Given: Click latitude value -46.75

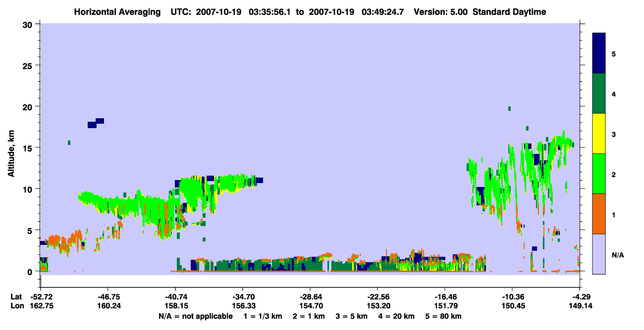Looking at the screenshot, I should 108,297.
